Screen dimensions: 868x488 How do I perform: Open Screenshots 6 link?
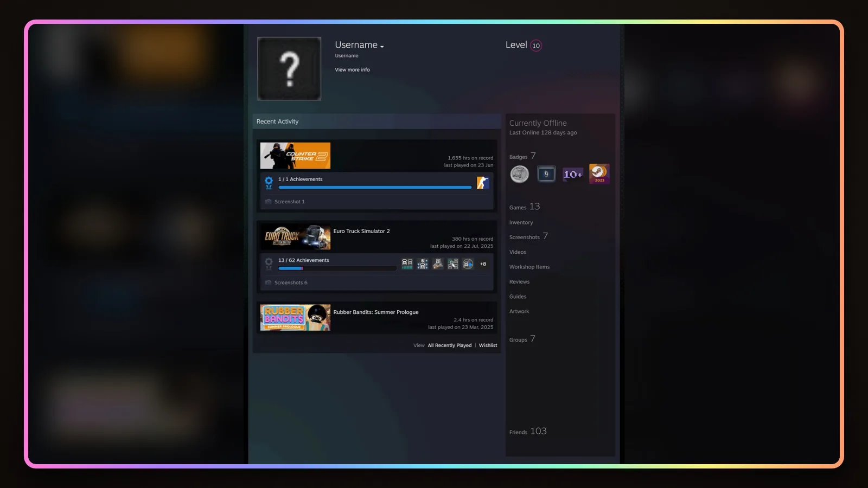(291, 282)
